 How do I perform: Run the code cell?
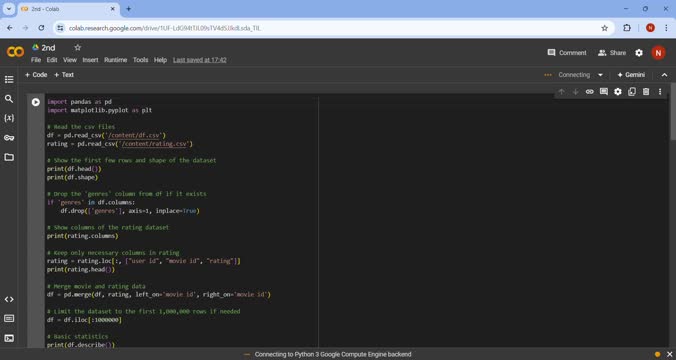[x=36, y=102]
